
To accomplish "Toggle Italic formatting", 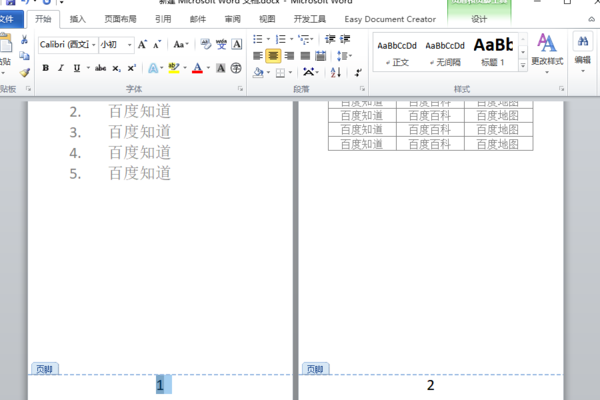I will coord(60,68).
